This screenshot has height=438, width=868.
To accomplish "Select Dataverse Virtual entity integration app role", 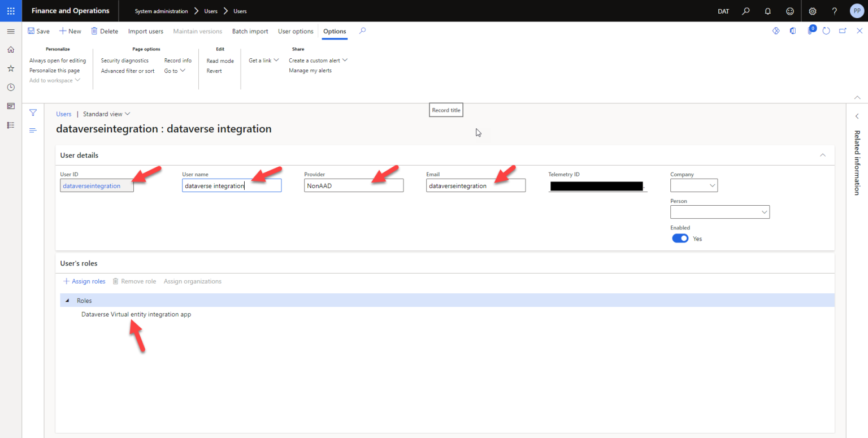I will 136,314.
